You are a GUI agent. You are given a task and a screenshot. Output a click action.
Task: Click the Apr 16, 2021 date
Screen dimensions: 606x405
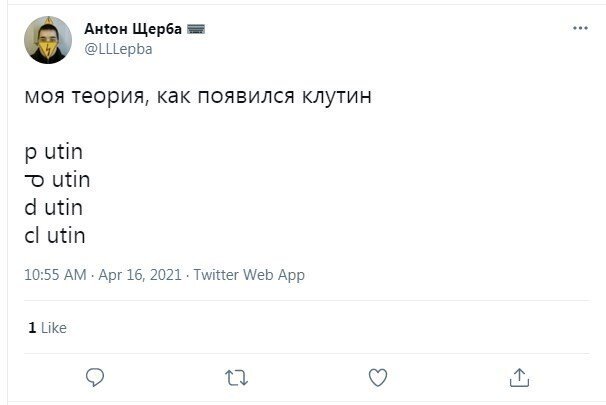pyautogui.click(x=140, y=275)
